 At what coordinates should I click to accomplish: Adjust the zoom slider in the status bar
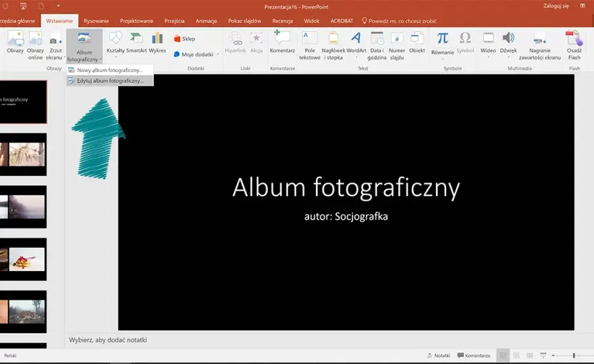pyautogui.click(x=574, y=356)
